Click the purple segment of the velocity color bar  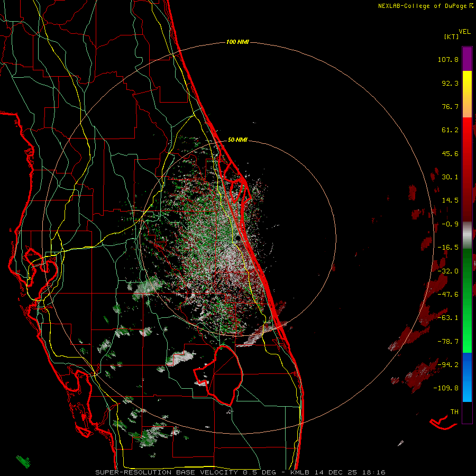pyautogui.click(x=467, y=59)
